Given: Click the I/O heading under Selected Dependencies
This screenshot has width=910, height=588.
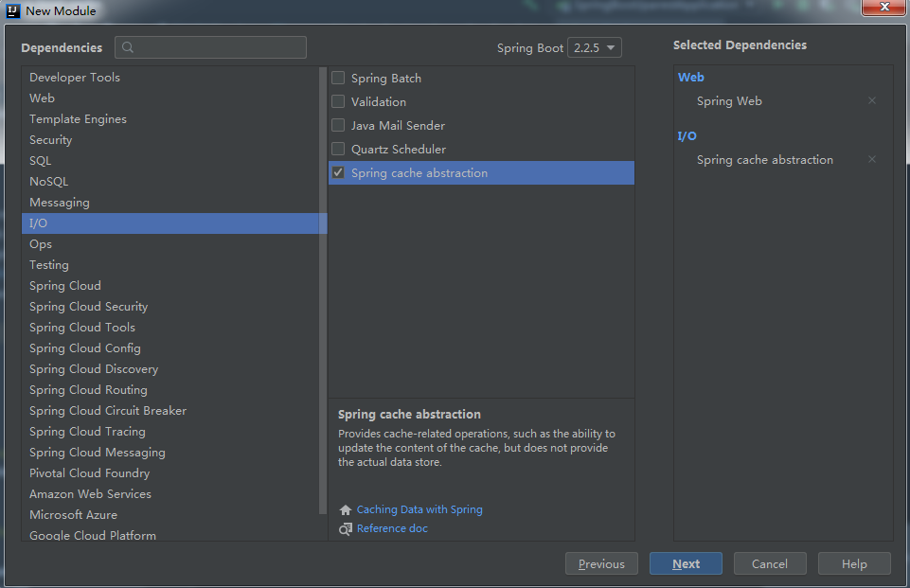Looking at the screenshot, I should click(x=687, y=135).
